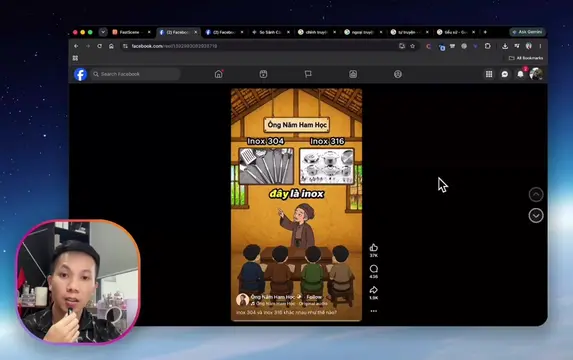The image size is (573, 360).
Task: Click the facebook.com address bar URL
Action: [x=175, y=46]
